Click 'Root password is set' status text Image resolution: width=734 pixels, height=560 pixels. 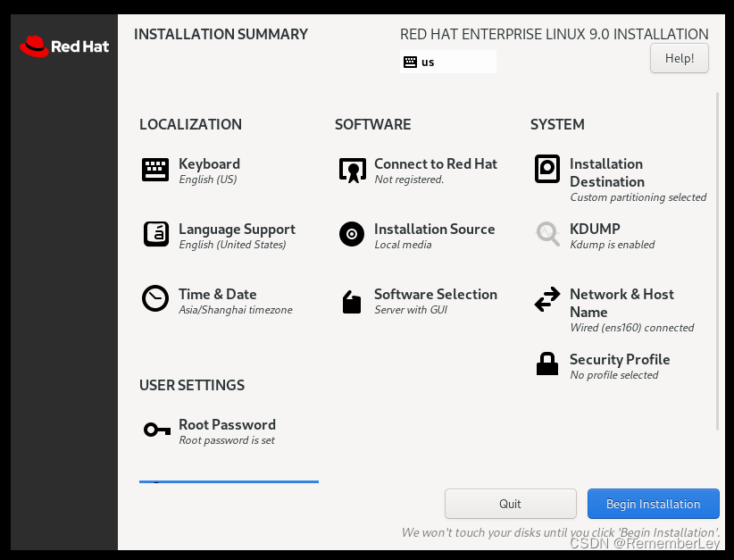(x=227, y=440)
